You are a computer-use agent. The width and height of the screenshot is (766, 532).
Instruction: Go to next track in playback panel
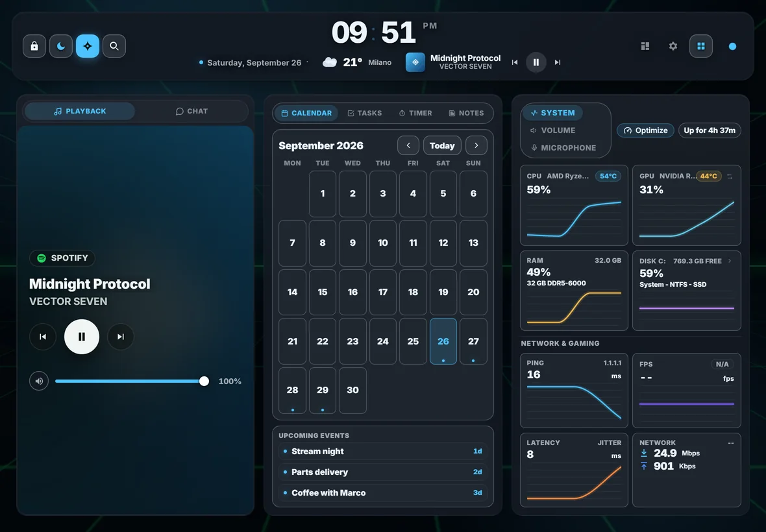pyautogui.click(x=120, y=337)
